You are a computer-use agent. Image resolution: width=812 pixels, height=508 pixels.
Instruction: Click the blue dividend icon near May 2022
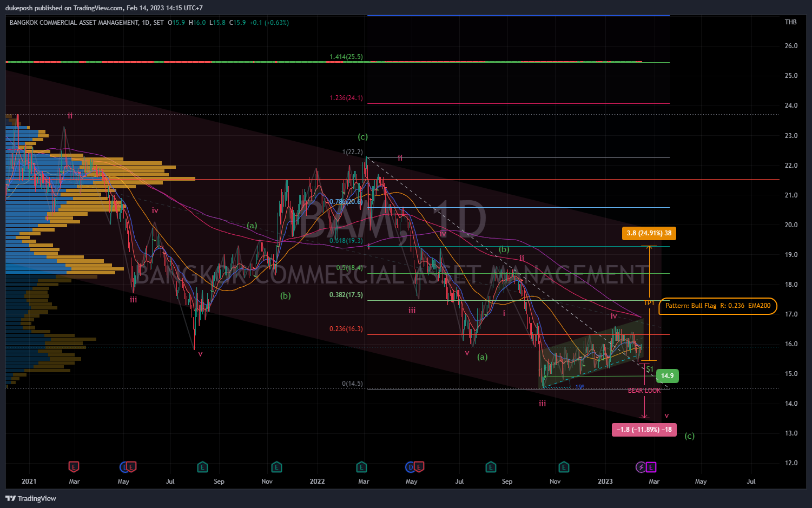point(411,466)
